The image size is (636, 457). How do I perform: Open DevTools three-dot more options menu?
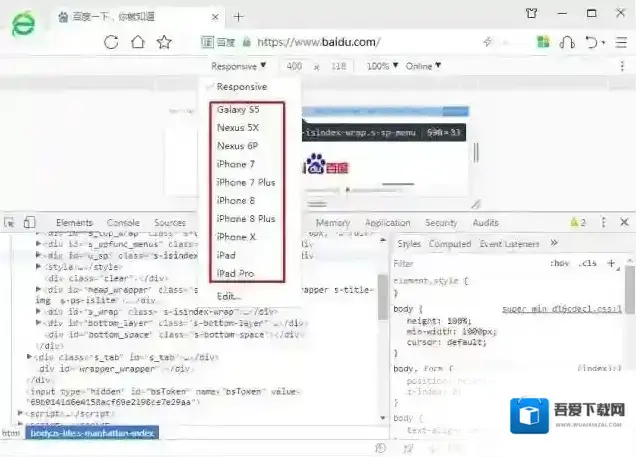(600, 223)
